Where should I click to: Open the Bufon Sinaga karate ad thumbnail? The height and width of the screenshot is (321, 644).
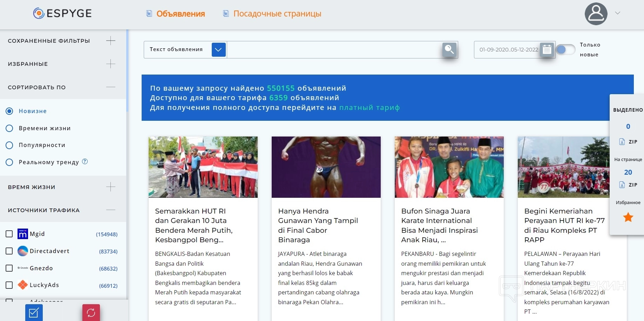[449, 167]
